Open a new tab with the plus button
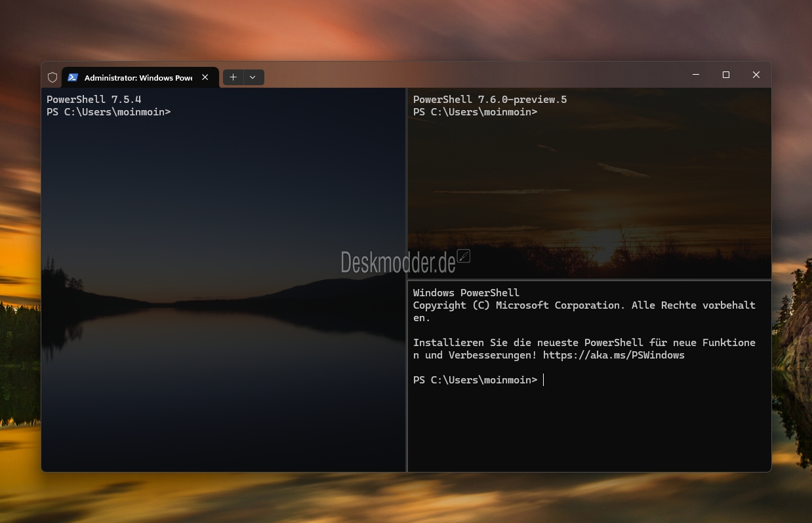Image resolution: width=812 pixels, height=523 pixels. pos(233,77)
